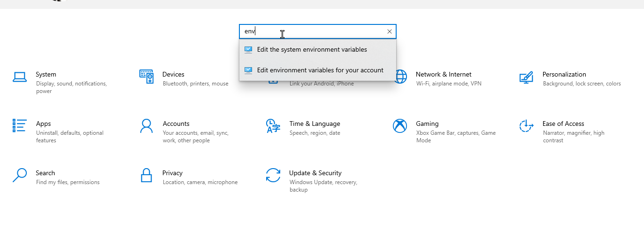Open the Personalization paintbrush icon
Viewport: 644px width, 232px height.
pos(526,77)
